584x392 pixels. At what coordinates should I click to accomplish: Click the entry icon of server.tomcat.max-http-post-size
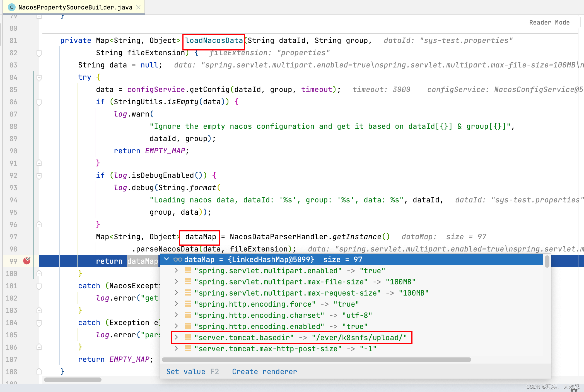188,349
